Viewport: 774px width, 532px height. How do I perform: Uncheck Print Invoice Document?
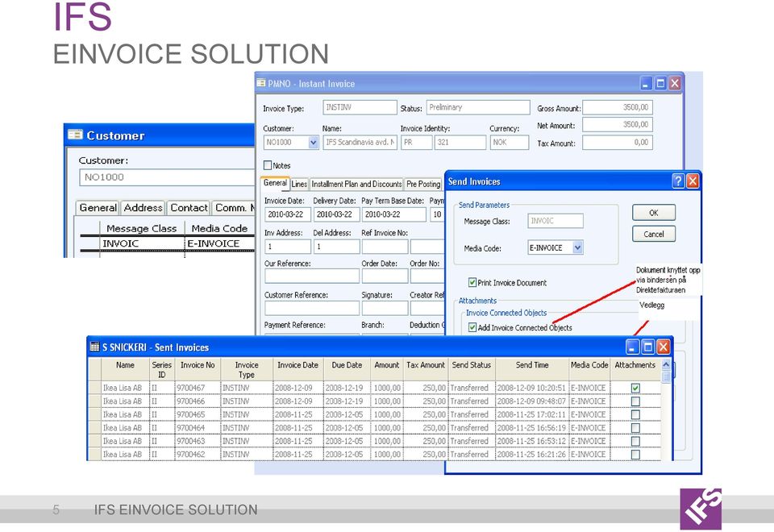pos(472,282)
